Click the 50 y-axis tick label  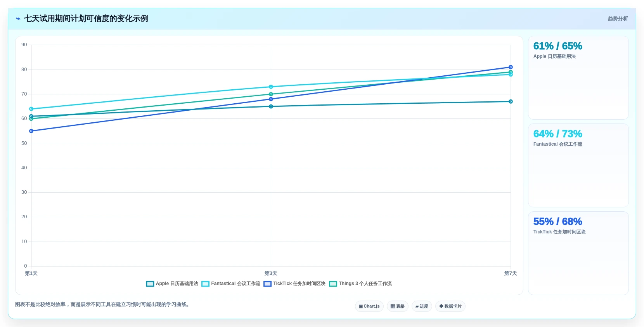point(24,143)
